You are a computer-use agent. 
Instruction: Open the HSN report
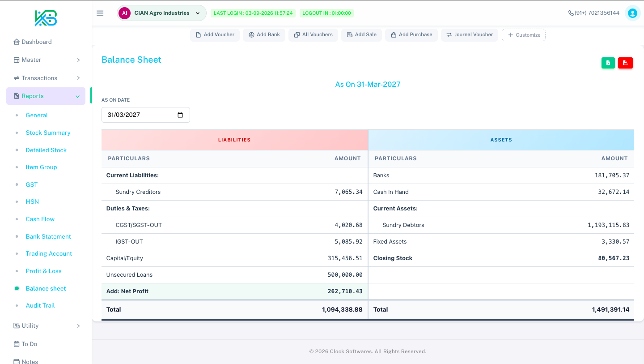pos(32,201)
